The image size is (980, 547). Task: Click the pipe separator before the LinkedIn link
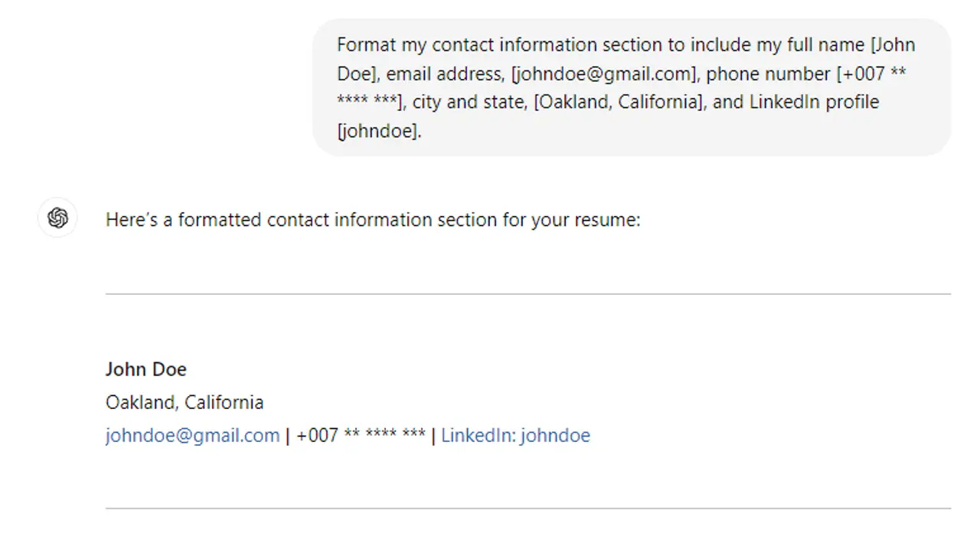tap(433, 436)
